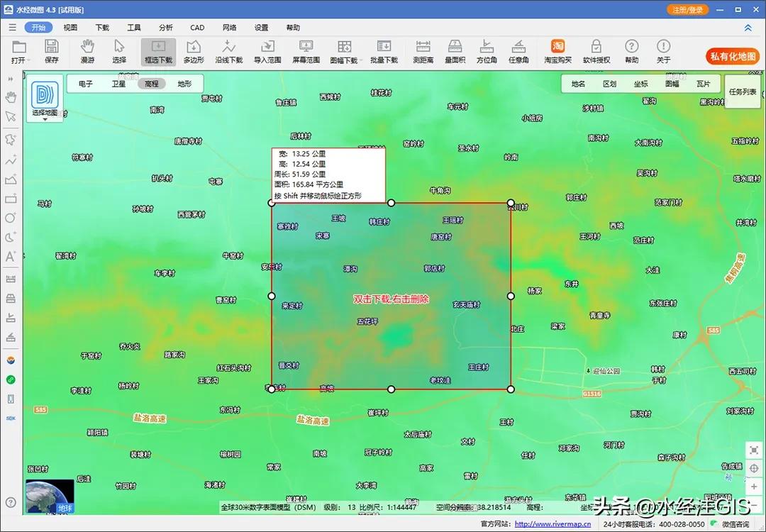
Task: Click the 地球 globe thumbnail
Action: click(x=50, y=497)
